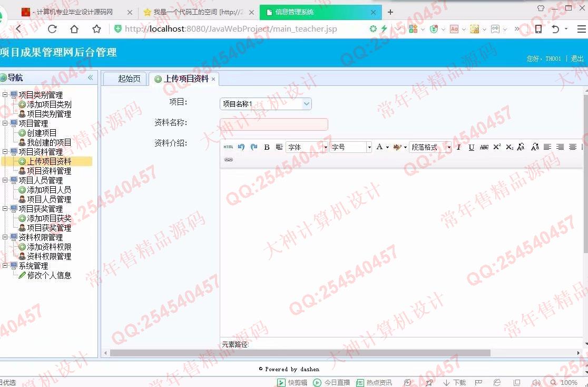This screenshot has height=387, width=588.
Task: Click the 下载 downloads status bar item
Action: pyautogui.click(x=455, y=382)
